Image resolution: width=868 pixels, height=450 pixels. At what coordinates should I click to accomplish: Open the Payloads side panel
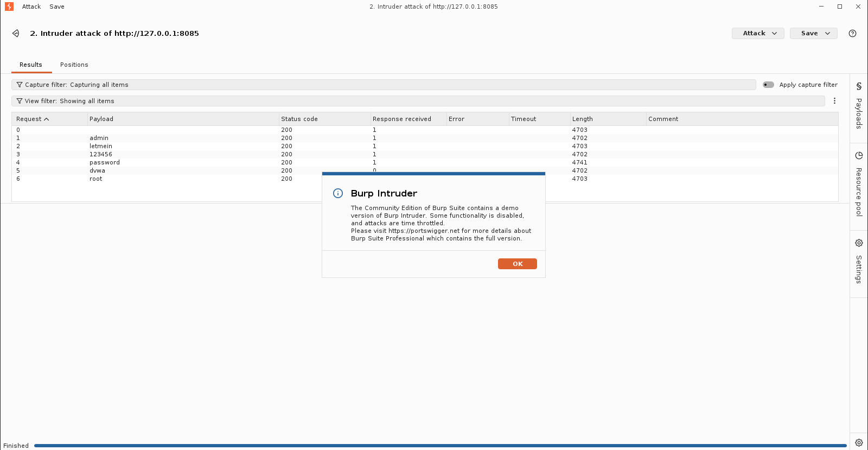point(859,106)
